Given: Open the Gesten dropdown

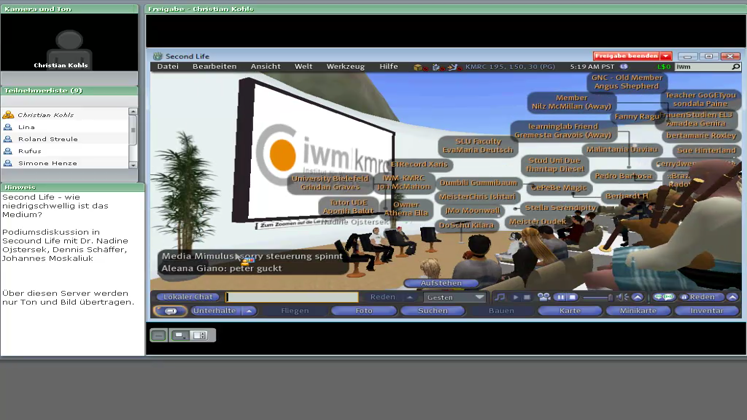Looking at the screenshot, I should click(454, 297).
